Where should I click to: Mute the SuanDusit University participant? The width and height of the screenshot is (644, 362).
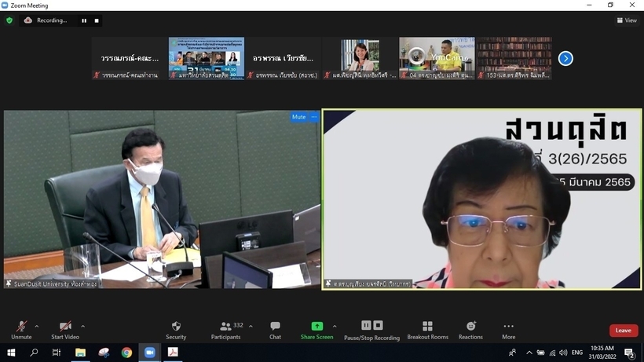pos(298,117)
